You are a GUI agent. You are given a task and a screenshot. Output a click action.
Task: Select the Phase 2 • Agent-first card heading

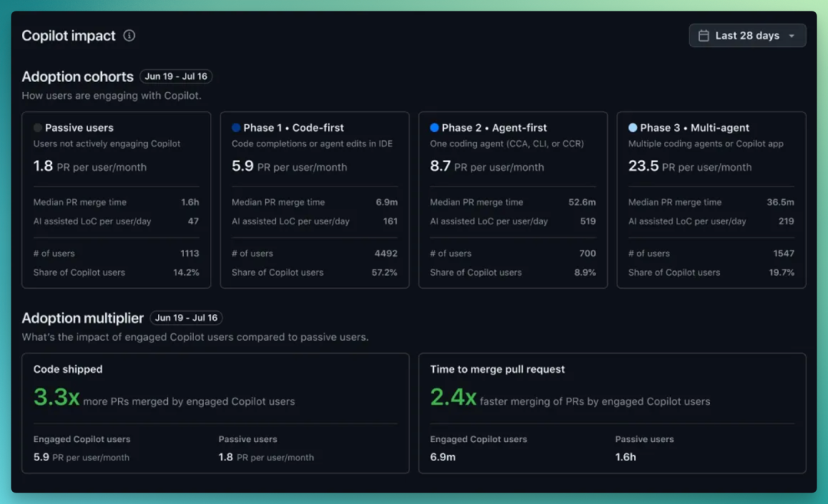tap(495, 128)
